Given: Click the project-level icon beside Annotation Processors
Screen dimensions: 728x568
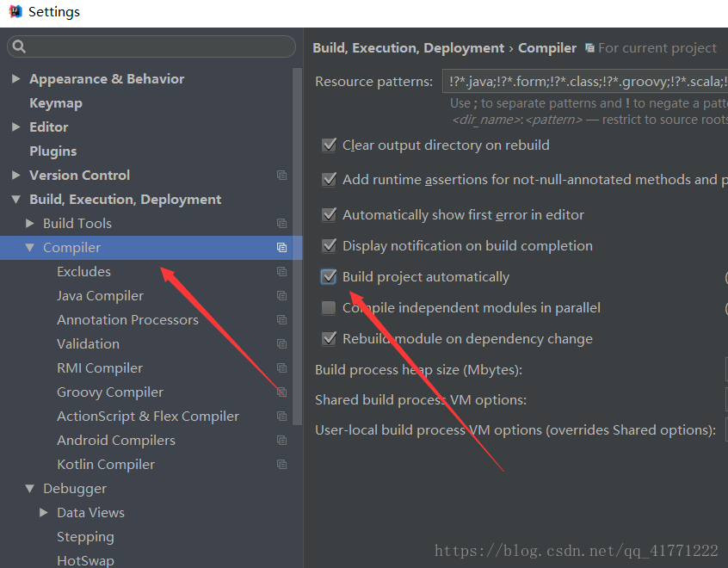Looking at the screenshot, I should click(x=281, y=319).
